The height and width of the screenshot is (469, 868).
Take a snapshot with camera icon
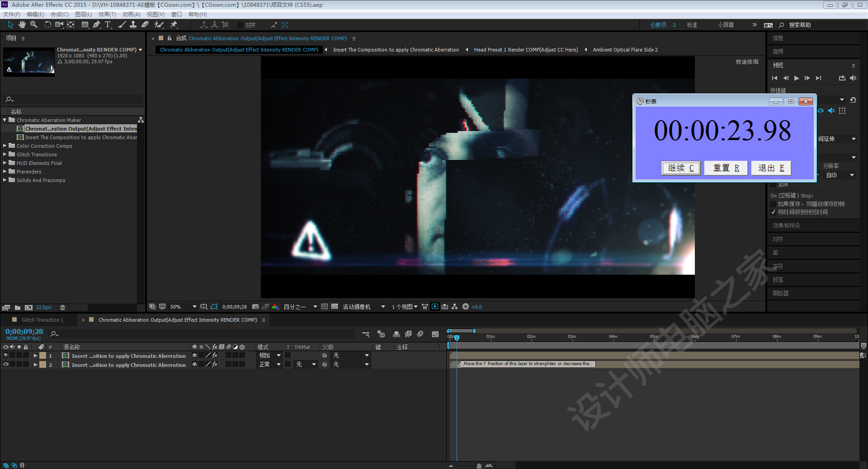pyautogui.click(x=255, y=307)
